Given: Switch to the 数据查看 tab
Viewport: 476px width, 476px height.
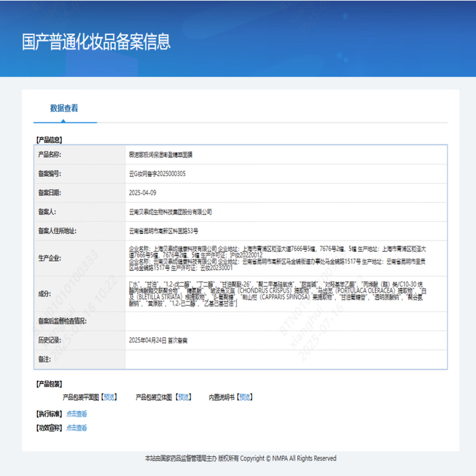Looking at the screenshot, I should point(64,108).
